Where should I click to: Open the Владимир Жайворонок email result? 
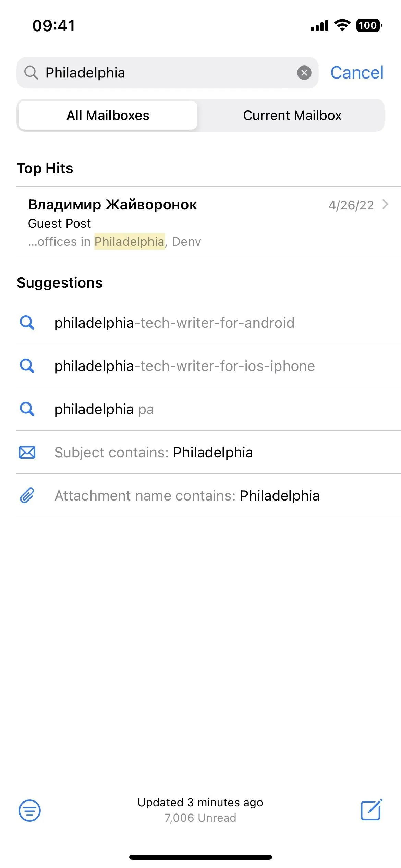point(209,221)
